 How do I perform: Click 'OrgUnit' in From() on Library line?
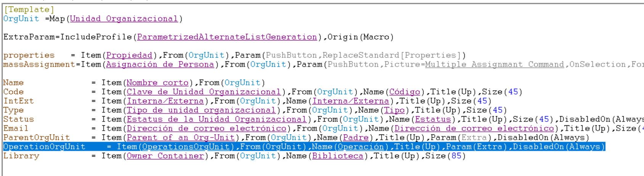click(258, 156)
